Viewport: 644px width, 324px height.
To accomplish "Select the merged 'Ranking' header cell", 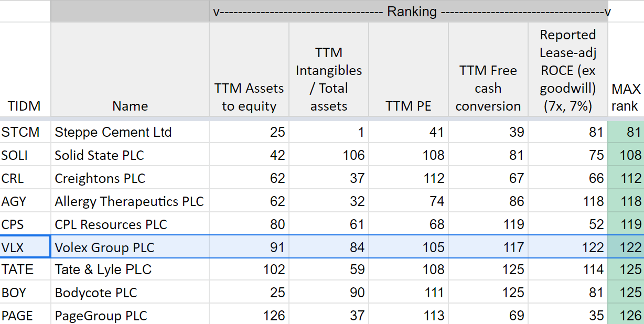I will pos(409,11).
